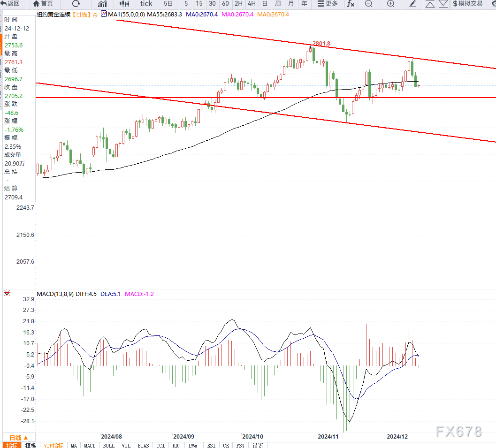Select the 60-minute period
The width and height of the screenshot is (496, 448).
pyautogui.click(x=225, y=3)
